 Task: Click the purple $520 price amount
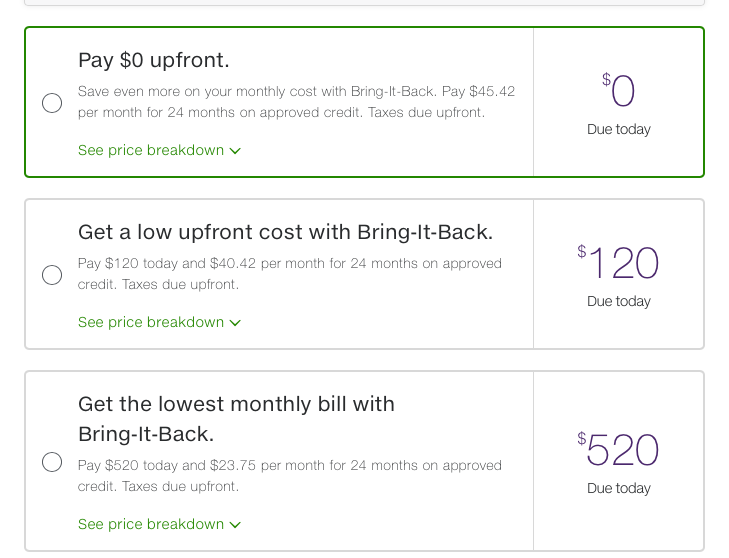click(620, 451)
